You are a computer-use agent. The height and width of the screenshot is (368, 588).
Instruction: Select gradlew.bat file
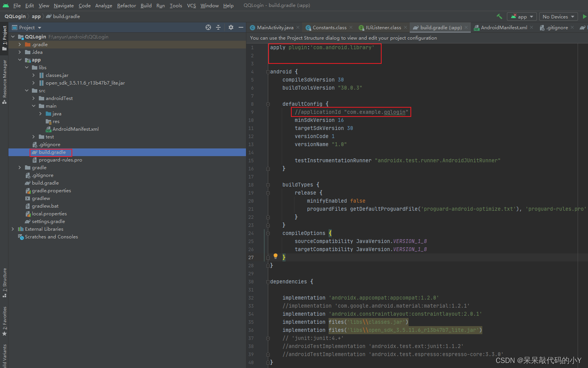click(x=45, y=206)
